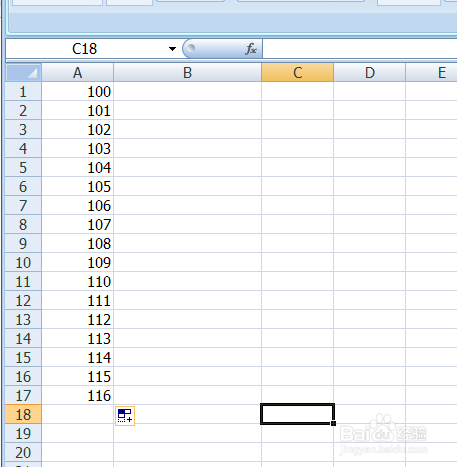
Task: Select row 7 header
Action: point(23,205)
